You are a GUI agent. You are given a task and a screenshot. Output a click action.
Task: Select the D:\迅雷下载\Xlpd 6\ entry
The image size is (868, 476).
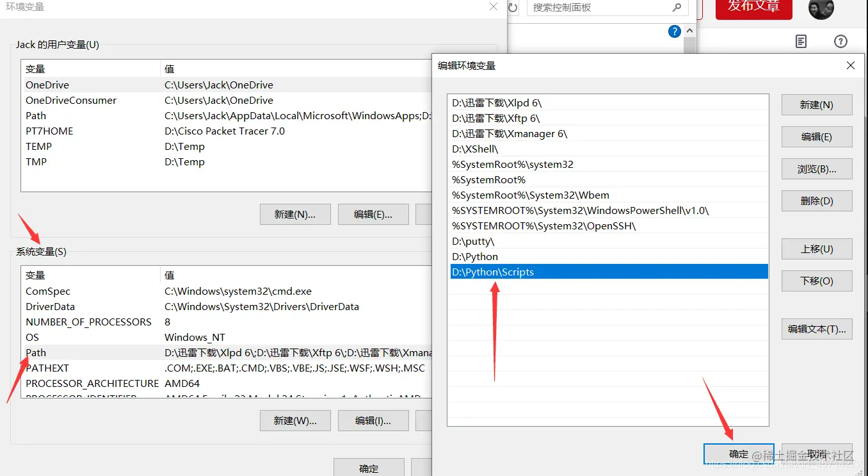[609, 103]
